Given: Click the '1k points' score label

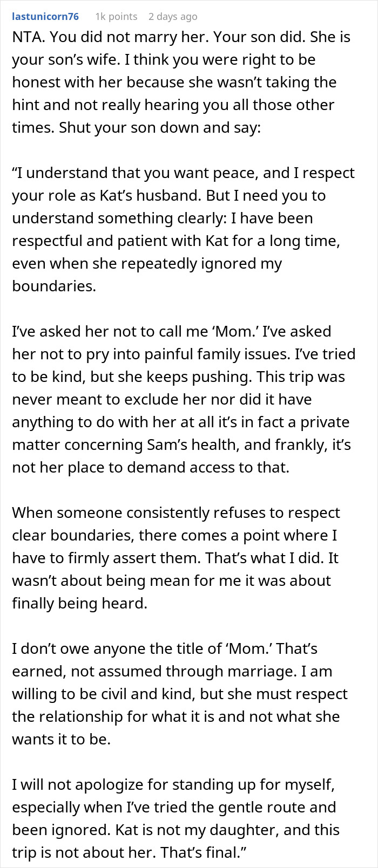Looking at the screenshot, I should point(116,16).
